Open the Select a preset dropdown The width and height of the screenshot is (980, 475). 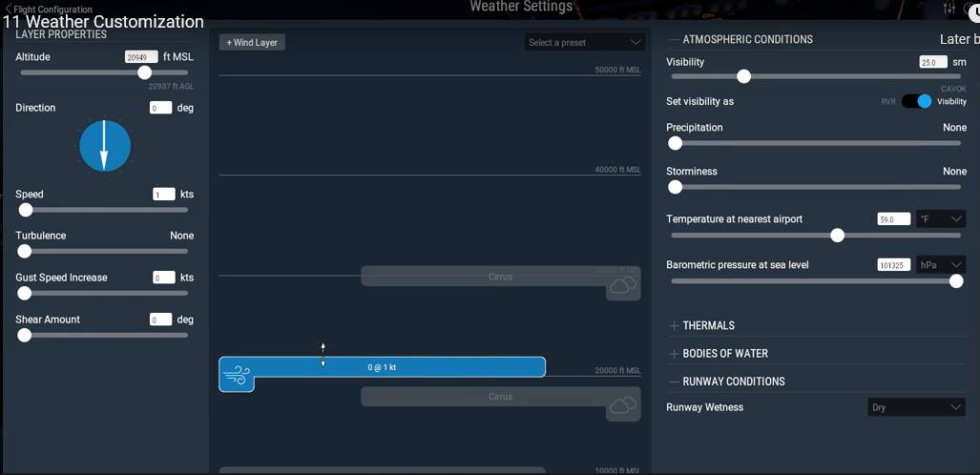[x=584, y=43]
